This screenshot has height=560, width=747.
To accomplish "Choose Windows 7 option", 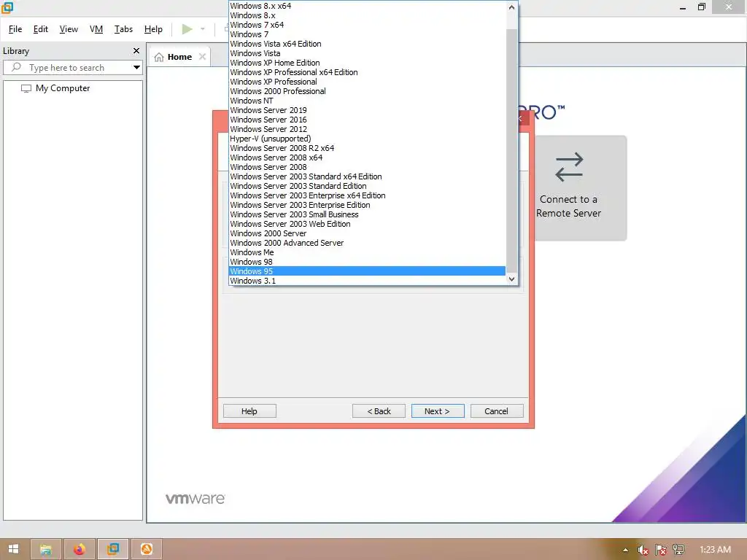I will pos(367,34).
